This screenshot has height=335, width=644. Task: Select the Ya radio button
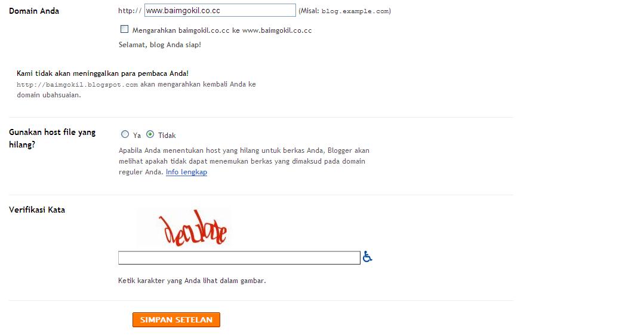(125, 134)
